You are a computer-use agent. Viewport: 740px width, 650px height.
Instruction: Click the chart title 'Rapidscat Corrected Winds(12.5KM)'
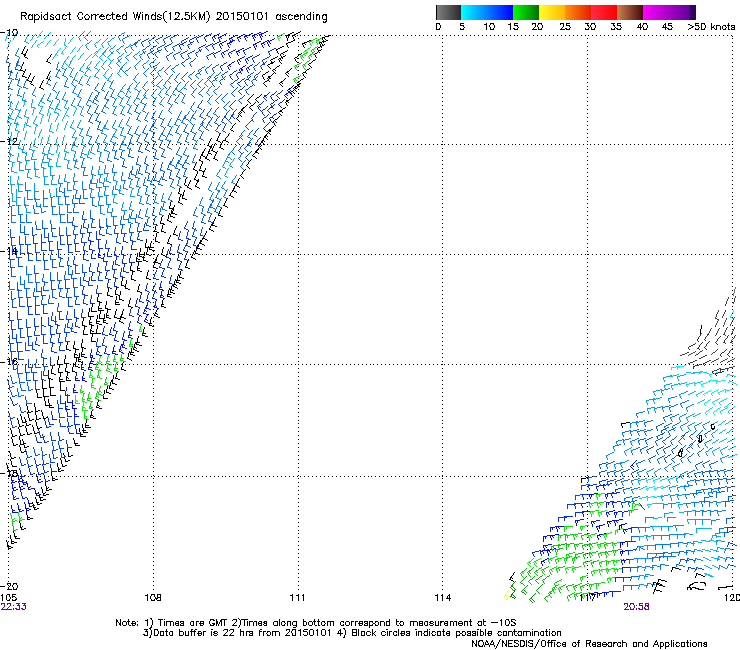coord(115,17)
